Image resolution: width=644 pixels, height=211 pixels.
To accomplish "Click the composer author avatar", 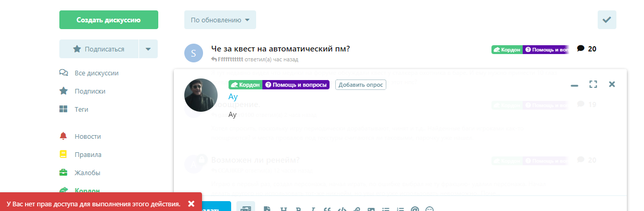I will (x=201, y=95).
